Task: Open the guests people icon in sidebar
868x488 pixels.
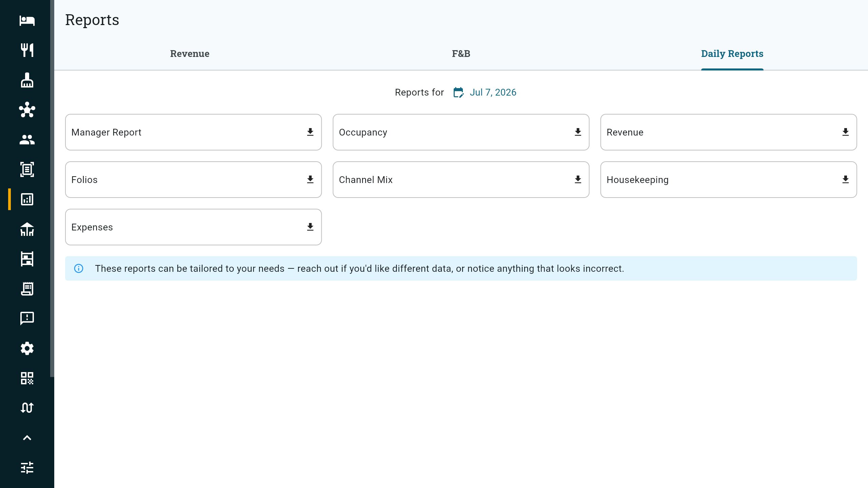Action: tap(27, 140)
